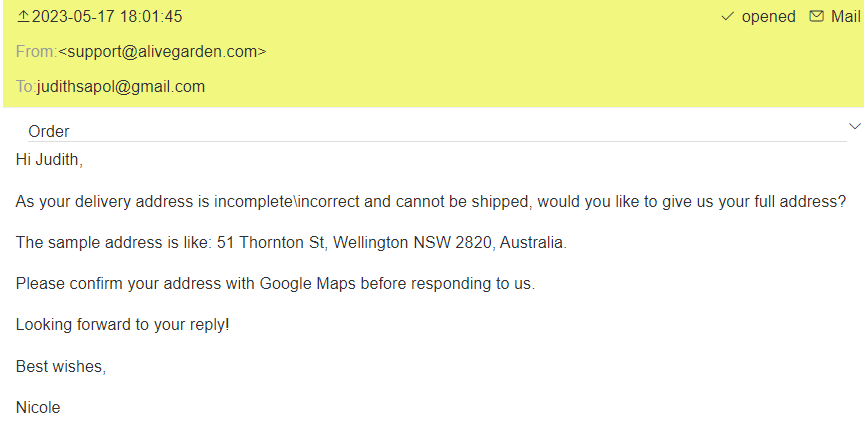Viewport: 864px width, 424px height.
Task: Select the sender address support@alivegarden.com
Action: pyautogui.click(x=162, y=52)
